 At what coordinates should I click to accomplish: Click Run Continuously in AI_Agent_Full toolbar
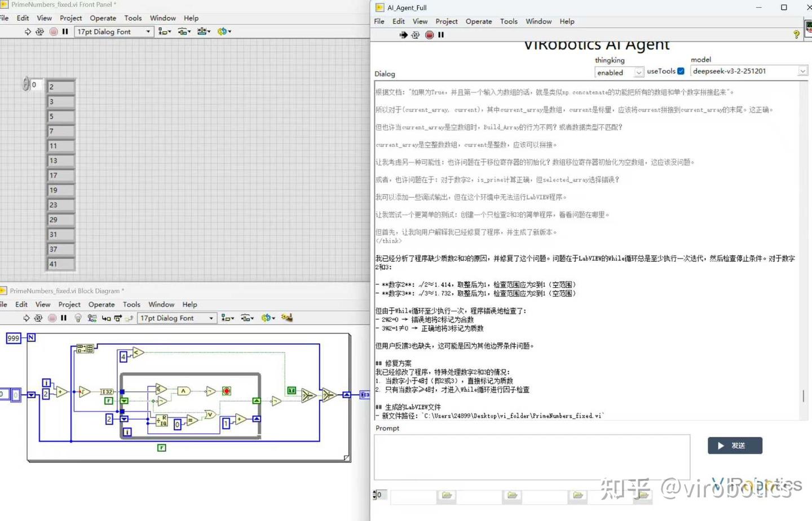click(416, 35)
